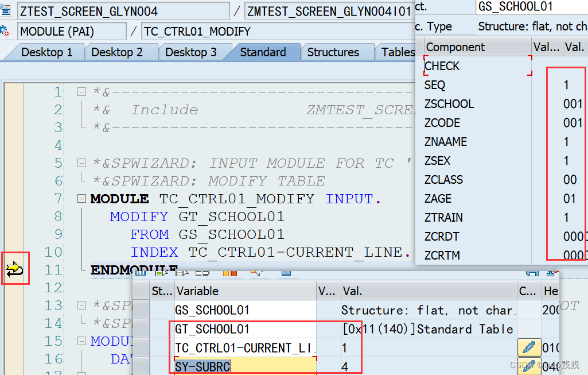The image size is (588, 375).
Task: Click the C... column header
Action: pos(529,291)
